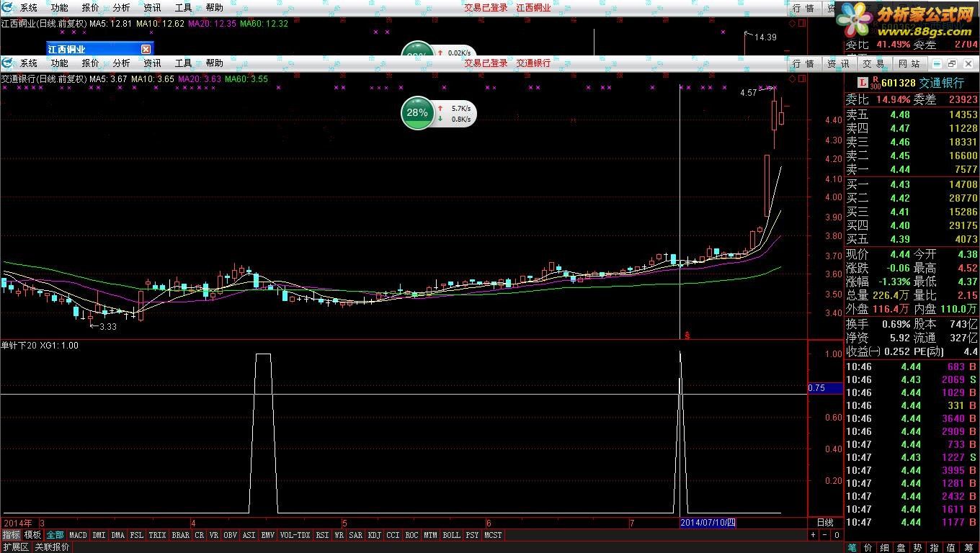Click the 行情 button in the 交通银行 window

[x=803, y=64]
